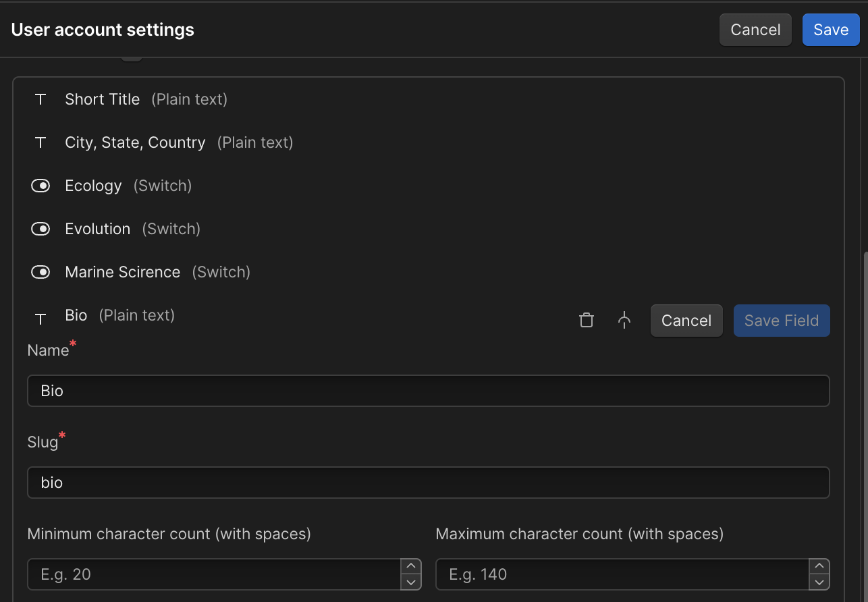Click the text icon beside Short Title

(40, 100)
